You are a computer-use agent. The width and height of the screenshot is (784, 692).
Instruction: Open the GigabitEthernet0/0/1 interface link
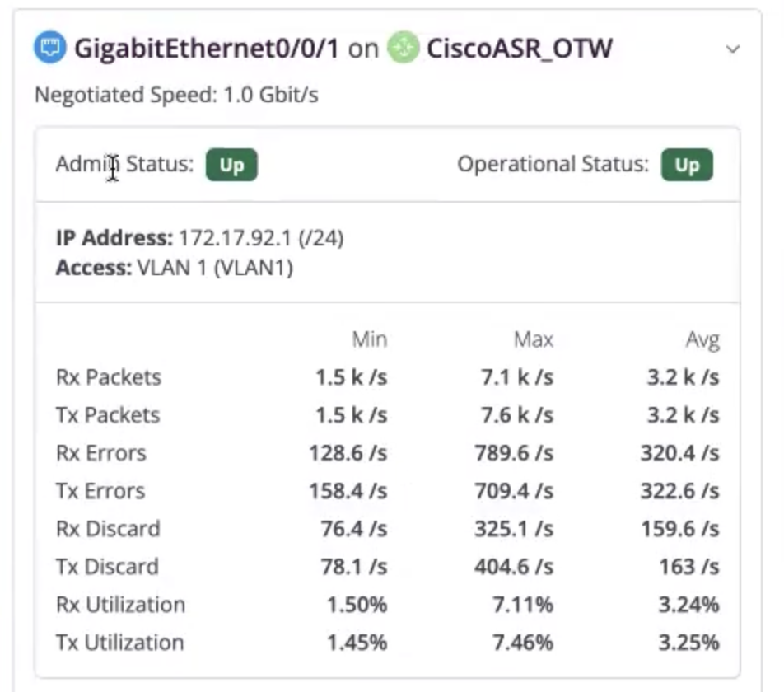(206, 48)
